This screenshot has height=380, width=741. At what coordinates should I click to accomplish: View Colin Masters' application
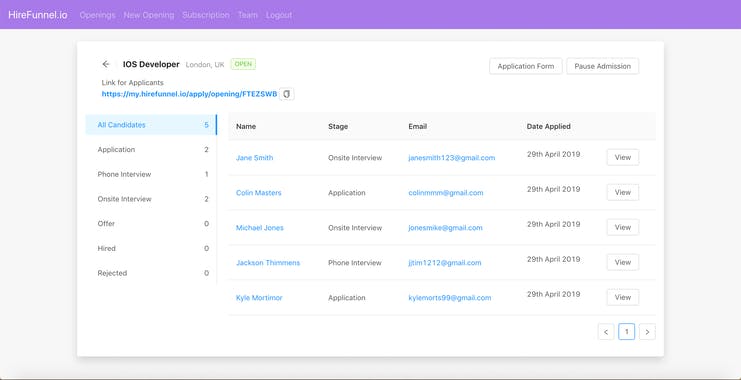click(623, 192)
